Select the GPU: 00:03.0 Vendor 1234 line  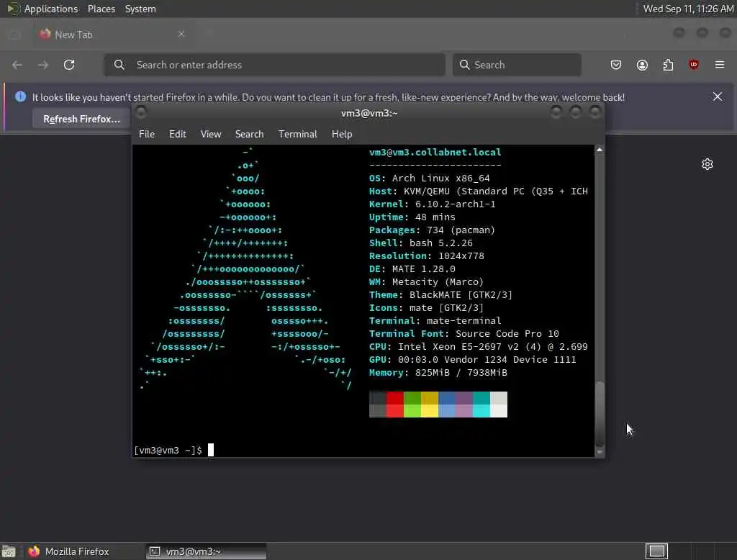click(472, 360)
